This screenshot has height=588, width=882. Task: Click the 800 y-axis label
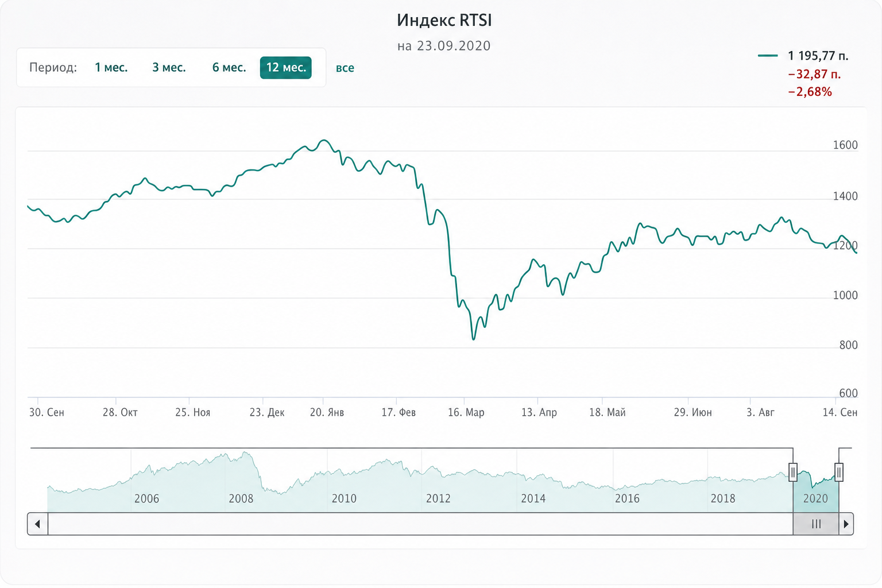pyautogui.click(x=848, y=345)
